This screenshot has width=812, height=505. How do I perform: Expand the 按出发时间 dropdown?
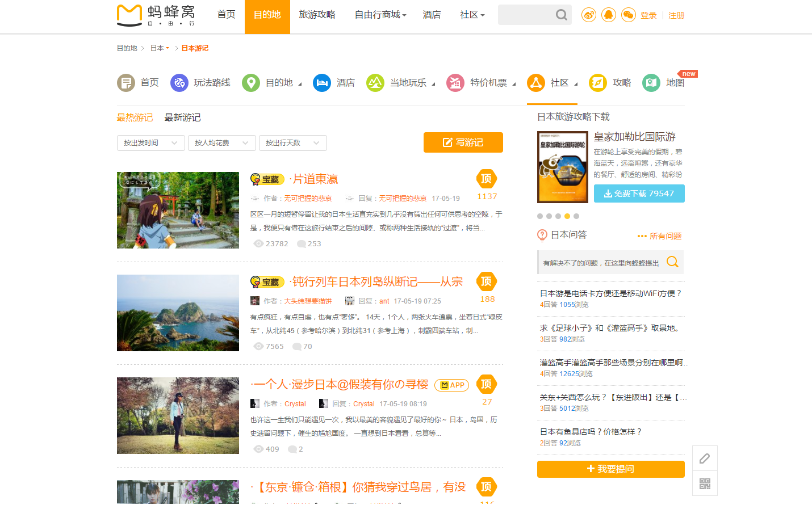[x=150, y=143]
